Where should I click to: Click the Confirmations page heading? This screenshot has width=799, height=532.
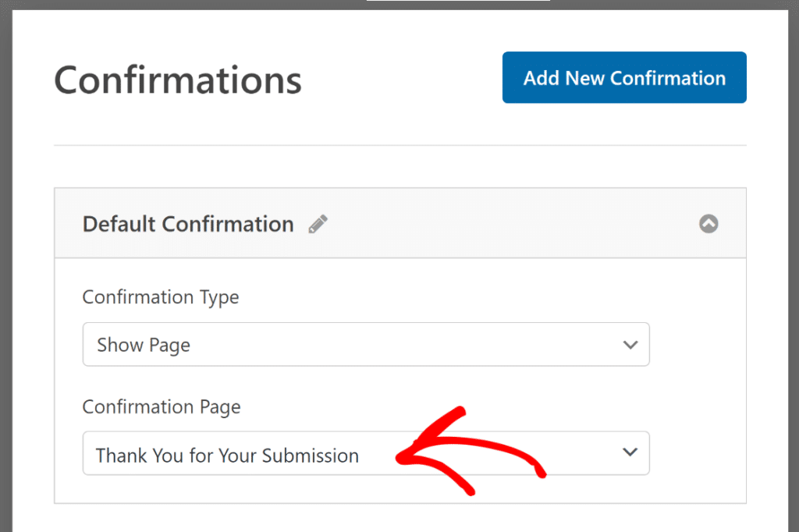click(177, 78)
